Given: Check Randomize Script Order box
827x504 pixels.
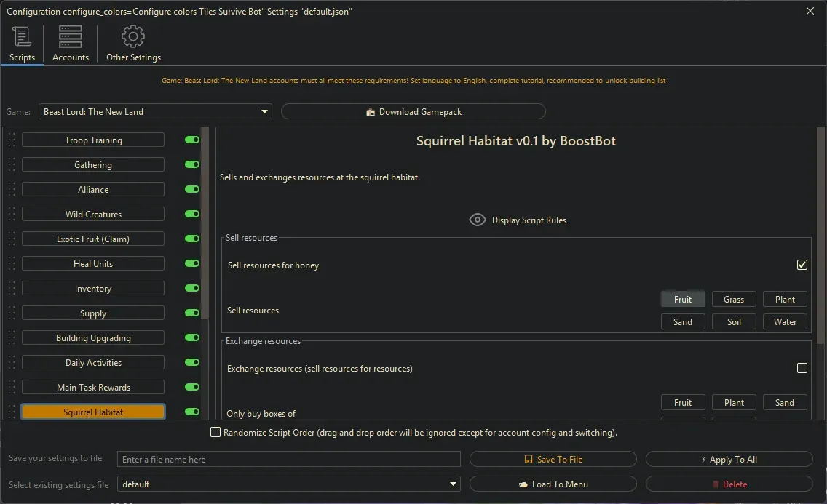Looking at the screenshot, I should click(215, 433).
